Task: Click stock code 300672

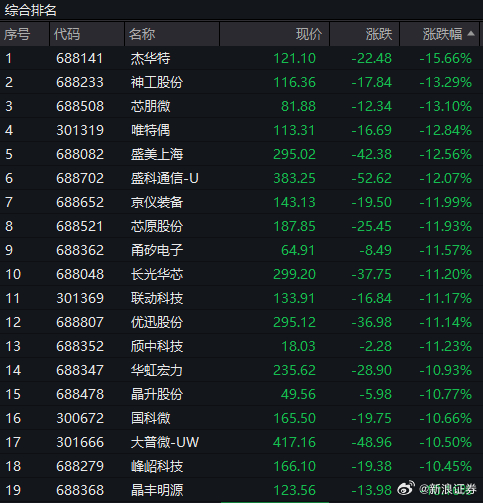Action: click(x=80, y=418)
